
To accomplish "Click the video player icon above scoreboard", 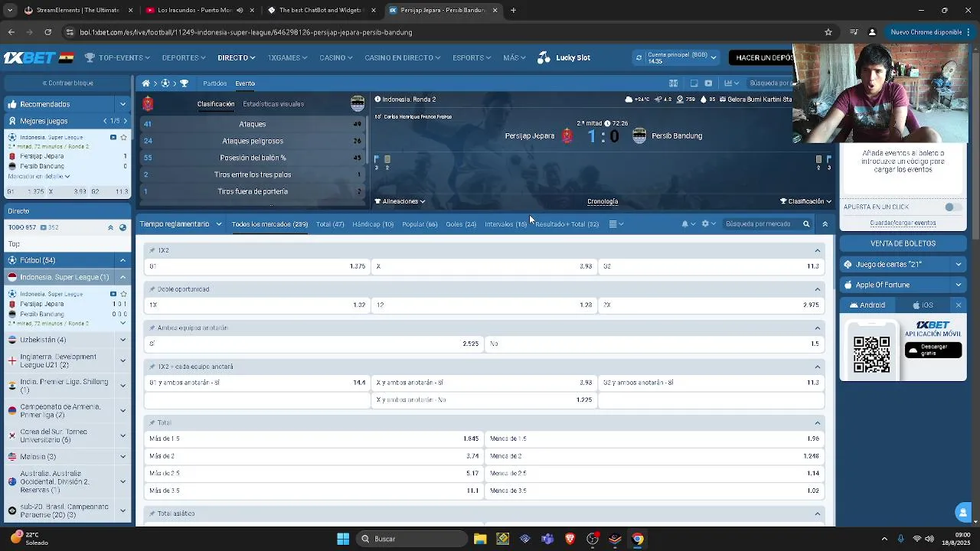I will tap(708, 83).
